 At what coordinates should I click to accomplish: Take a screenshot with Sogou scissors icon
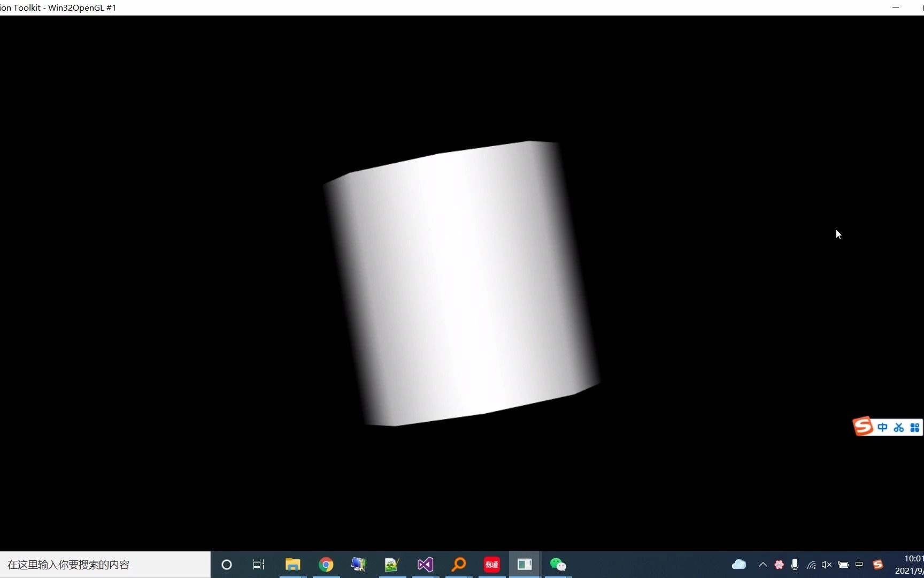click(899, 427)
